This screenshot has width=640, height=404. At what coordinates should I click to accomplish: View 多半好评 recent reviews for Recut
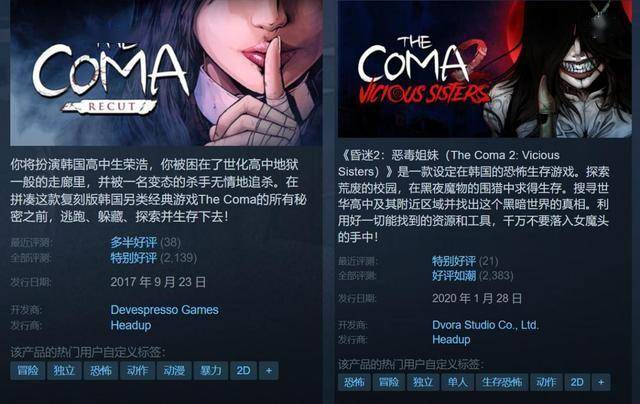click(x=133, y=242)
